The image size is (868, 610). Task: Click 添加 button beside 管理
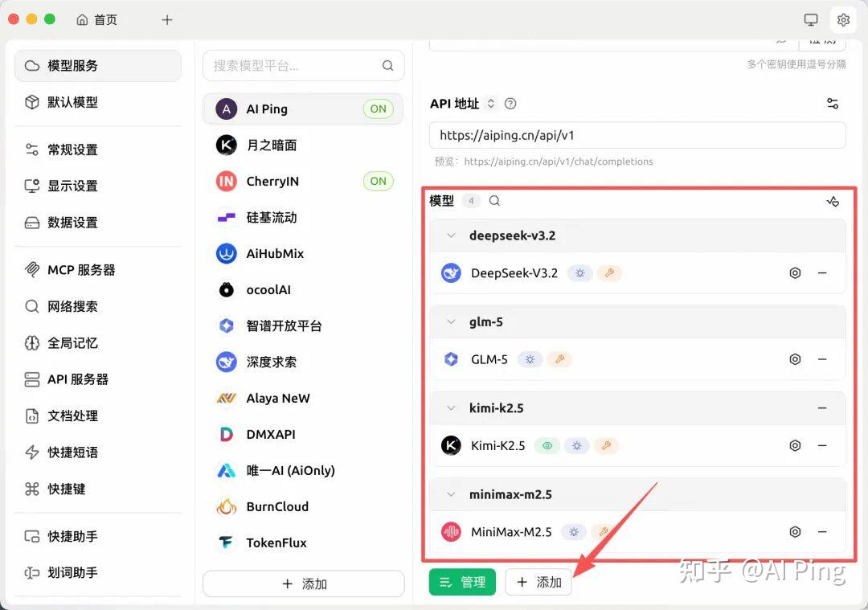tap(538, 583)
